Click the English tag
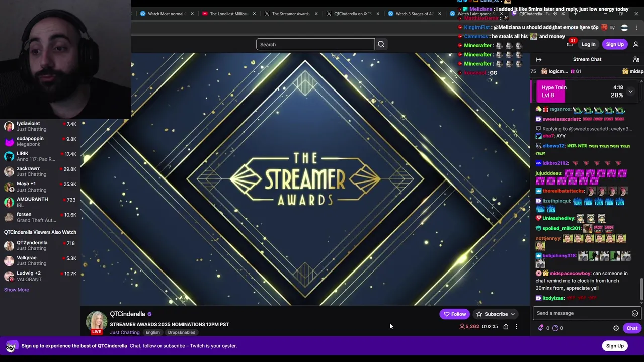Viewport: 644px width, 362px height. (152, 332)
